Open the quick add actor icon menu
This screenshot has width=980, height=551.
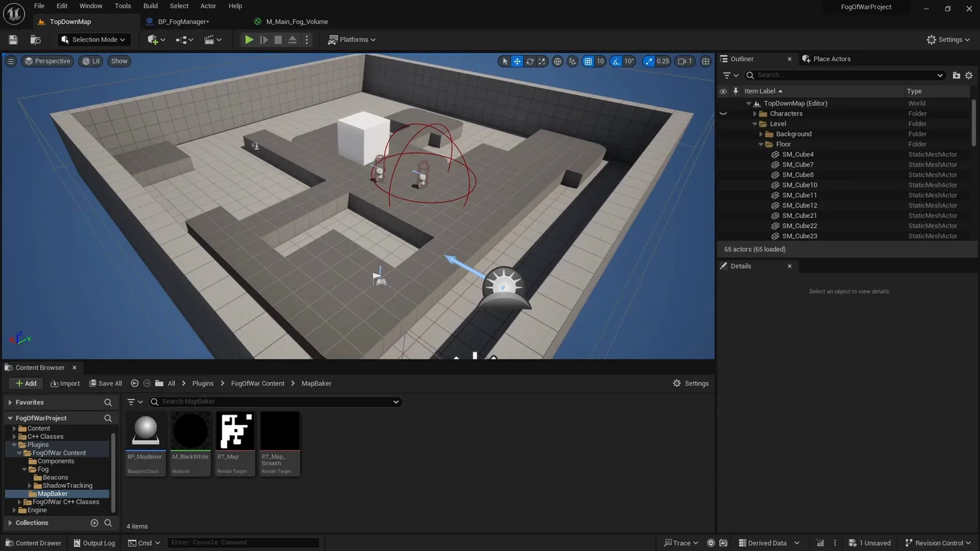click(x=156, y=40)
